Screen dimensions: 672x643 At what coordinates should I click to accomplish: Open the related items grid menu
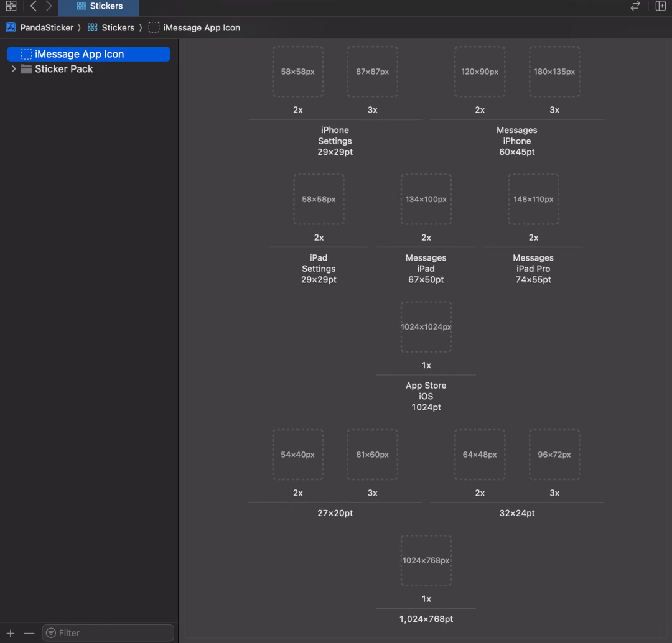(x=11, y=6)
